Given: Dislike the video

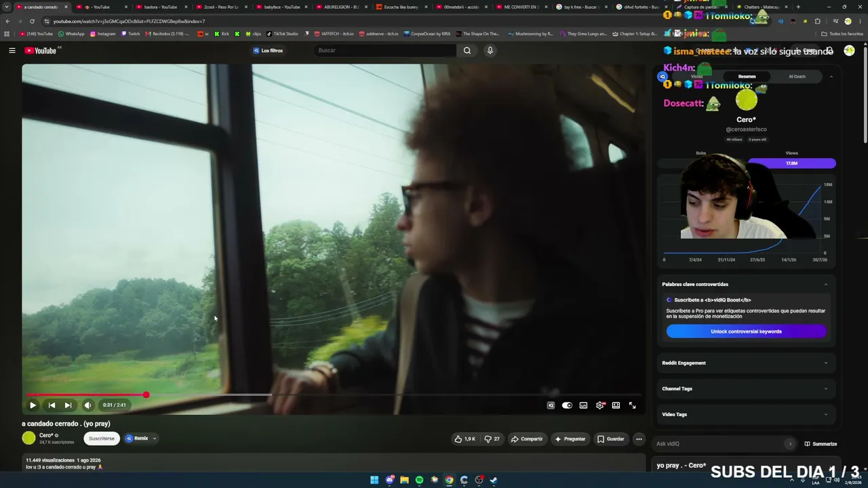Looking at the screenshot, I should point(492,439).
